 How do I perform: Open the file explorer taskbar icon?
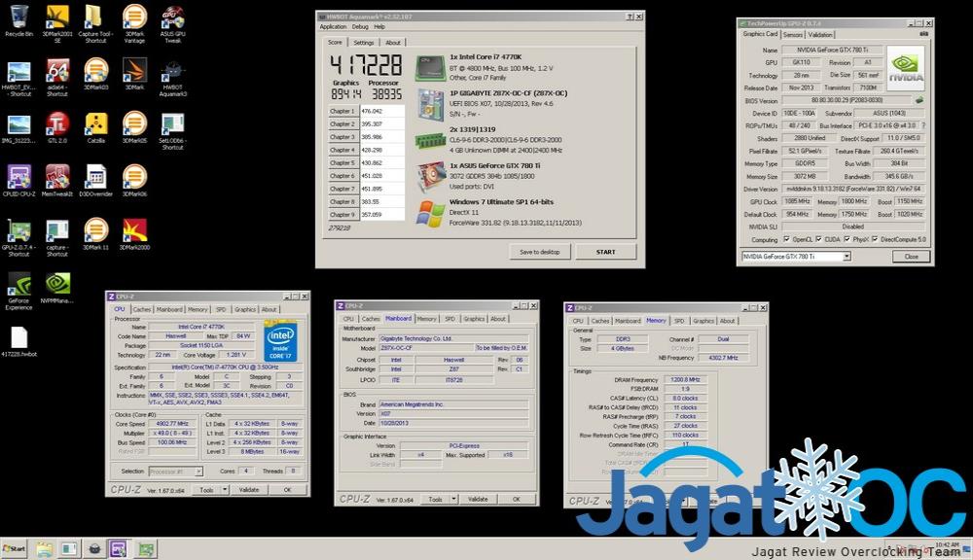pos(44,549)
